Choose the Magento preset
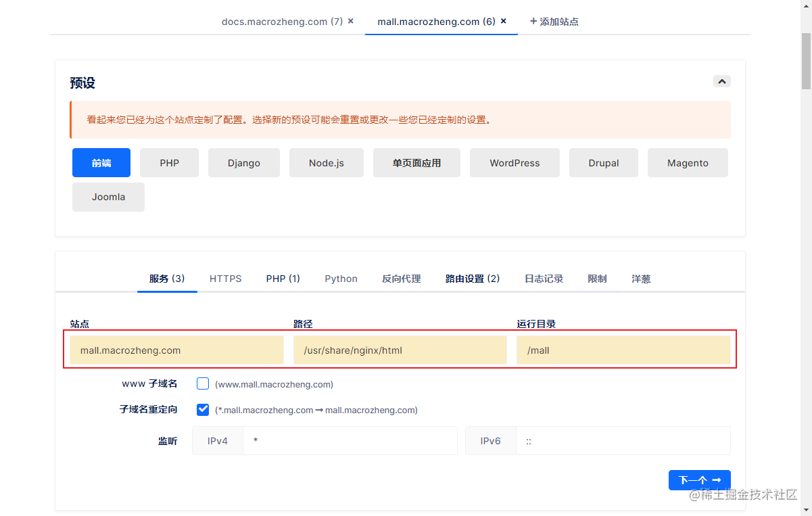The height and width of the screenshot is (516, 812). click(688, 163)
